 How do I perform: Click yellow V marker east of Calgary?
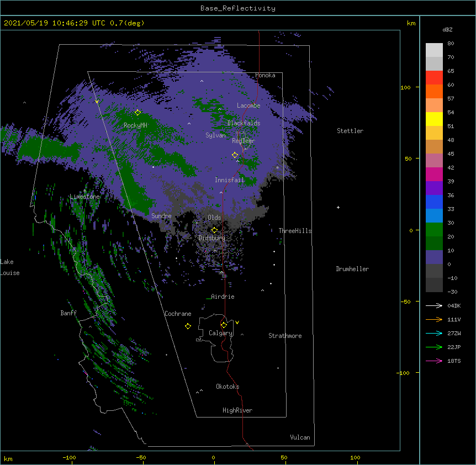pos(237,323)
